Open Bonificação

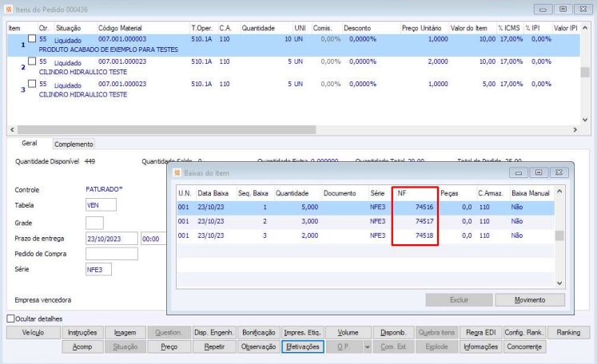tap(259, 332)
